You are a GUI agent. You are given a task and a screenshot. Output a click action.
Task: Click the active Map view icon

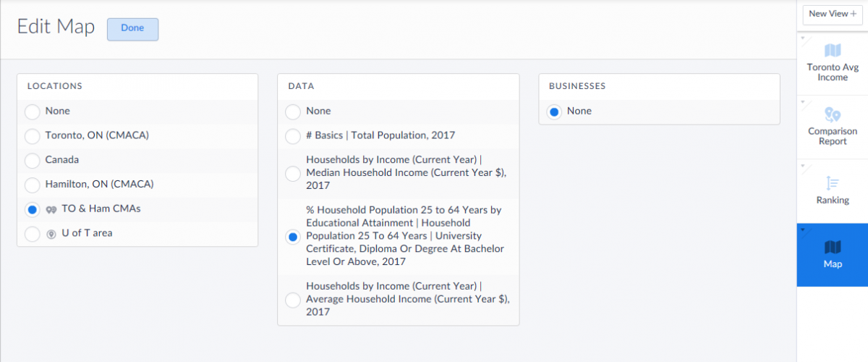coord(833,248)
